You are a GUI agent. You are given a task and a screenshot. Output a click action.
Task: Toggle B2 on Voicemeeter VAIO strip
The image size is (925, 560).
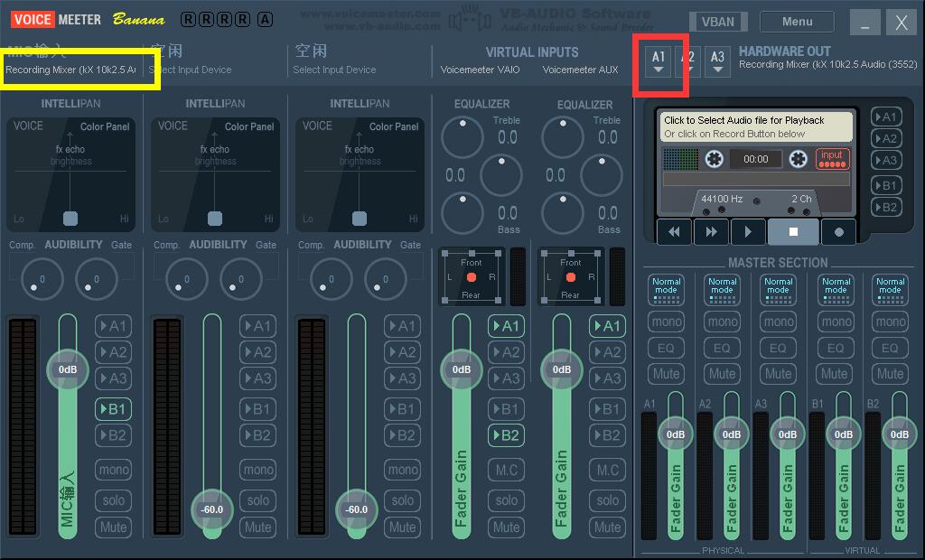click(x=506, y=435)
